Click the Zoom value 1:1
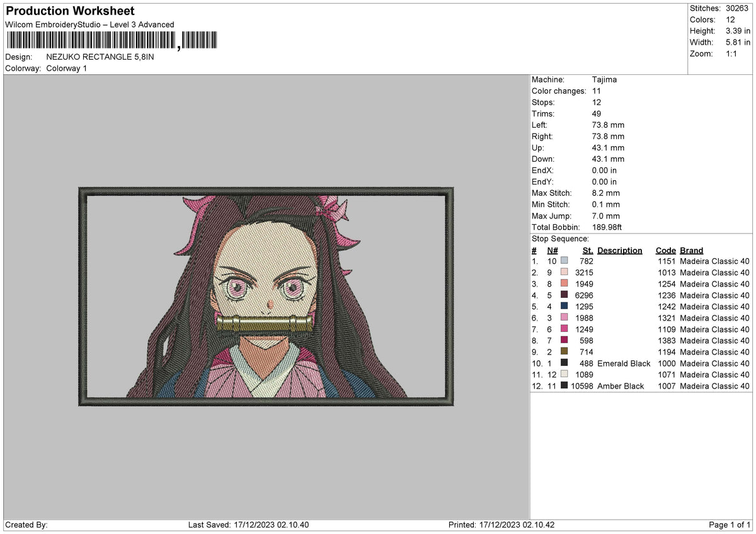The image size is (756, 534). click(731, 54)
